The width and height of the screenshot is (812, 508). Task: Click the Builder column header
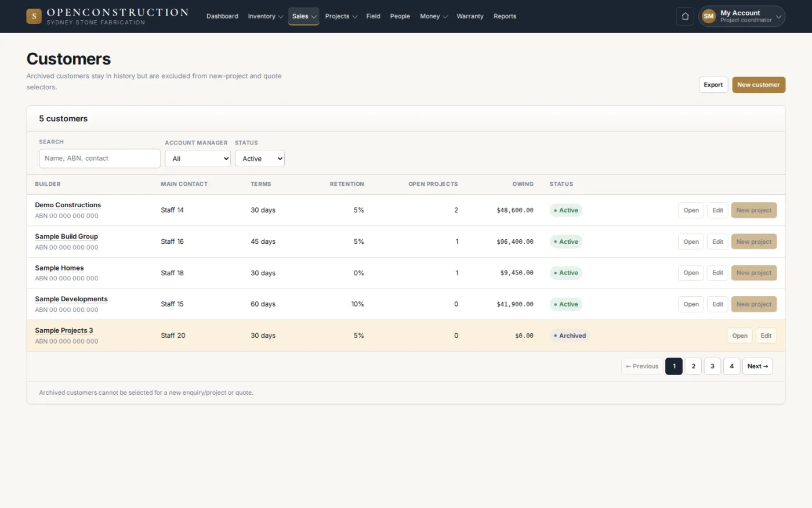pos(48,184)
